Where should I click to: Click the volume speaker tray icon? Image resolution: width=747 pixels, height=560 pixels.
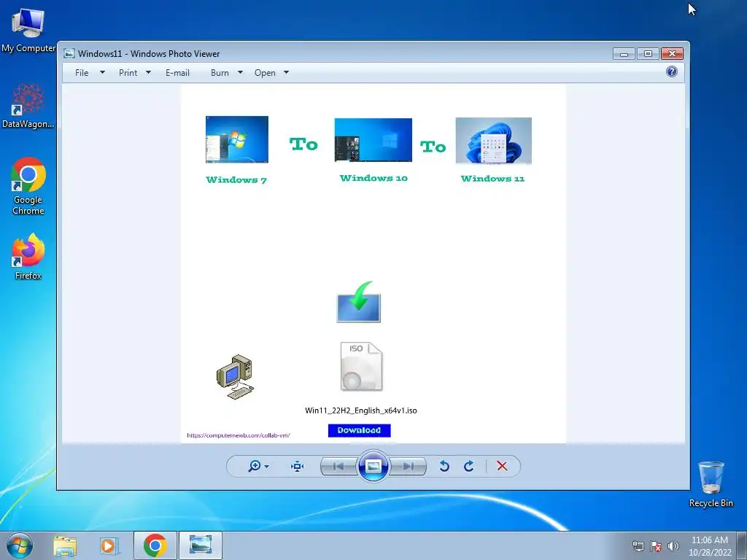tap(673, 546)
